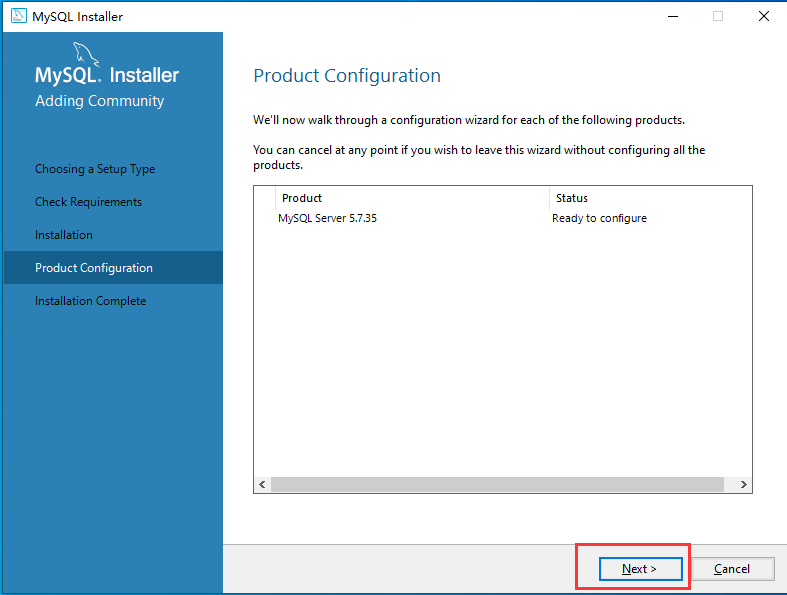
Task: Click the MySQL dolphin logo in sidebar
Action: pos(86,54)
